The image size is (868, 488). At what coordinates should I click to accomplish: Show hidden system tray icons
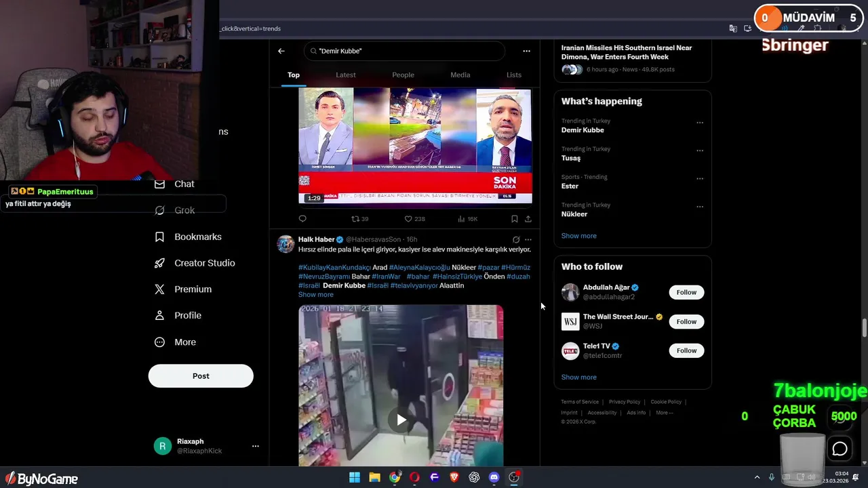pos(757,477)
